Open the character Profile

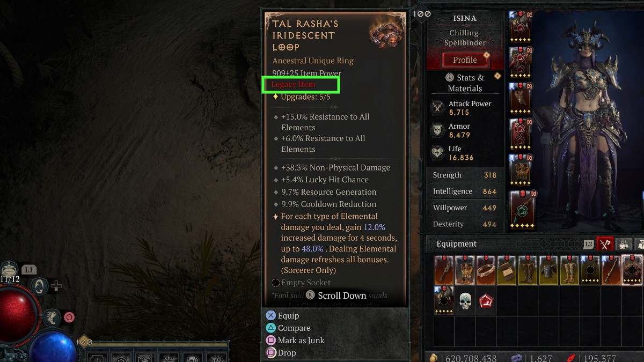(465, 60)
